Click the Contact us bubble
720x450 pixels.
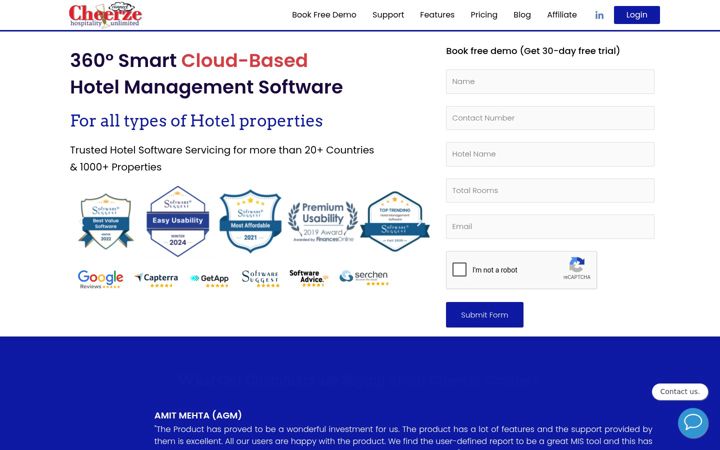(680, 392)
